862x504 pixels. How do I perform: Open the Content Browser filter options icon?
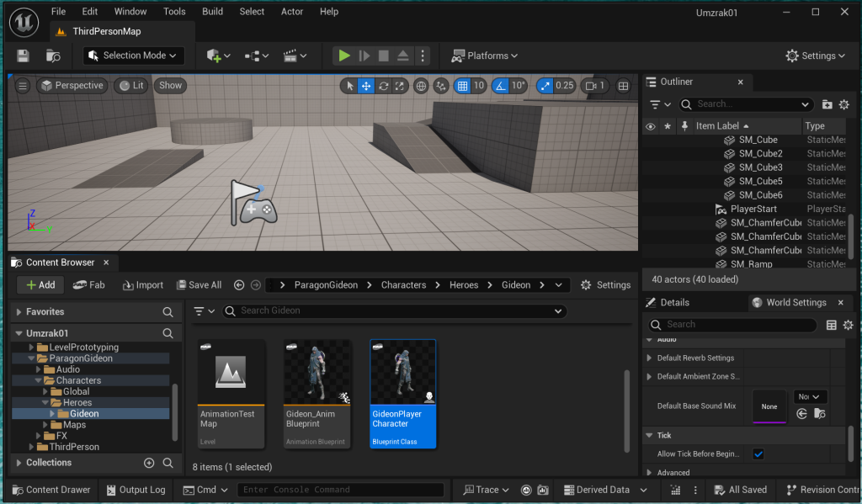tap(204, 311)
